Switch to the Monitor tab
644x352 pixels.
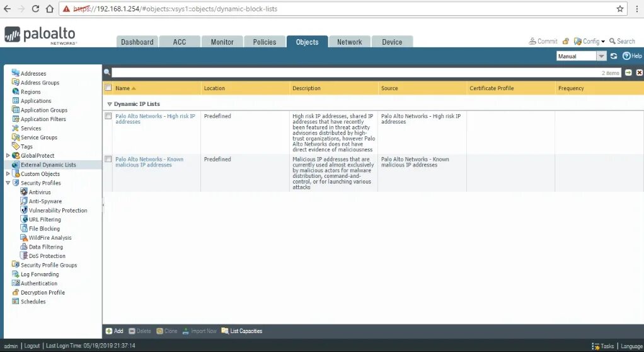tap(222, 42)
